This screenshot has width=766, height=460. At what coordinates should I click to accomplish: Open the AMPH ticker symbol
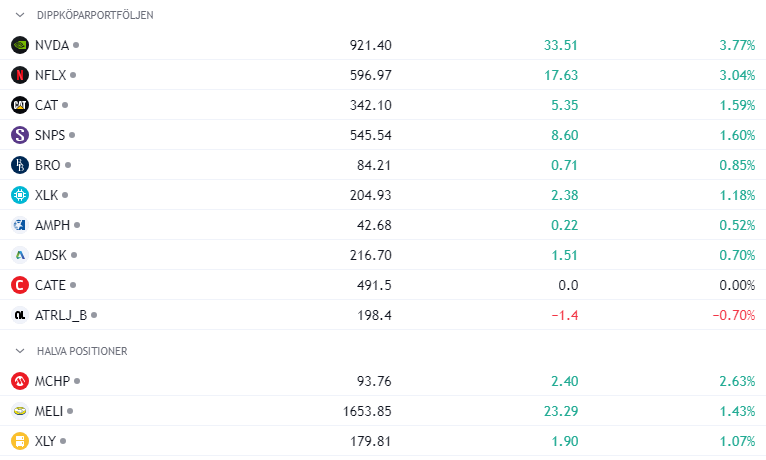click(52, 225)
